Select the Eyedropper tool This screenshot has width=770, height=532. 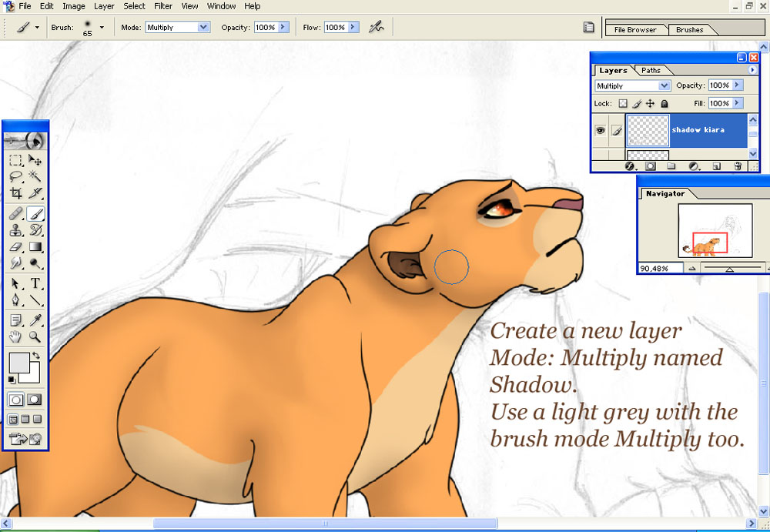pos(35,320)
